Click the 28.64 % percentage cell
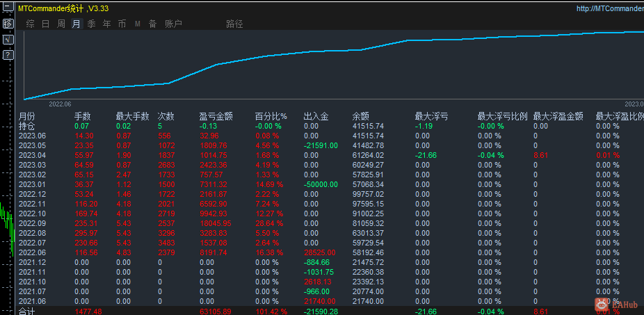Screen dimensions: 644x315 pyautogui.click(x=269, y=223)
